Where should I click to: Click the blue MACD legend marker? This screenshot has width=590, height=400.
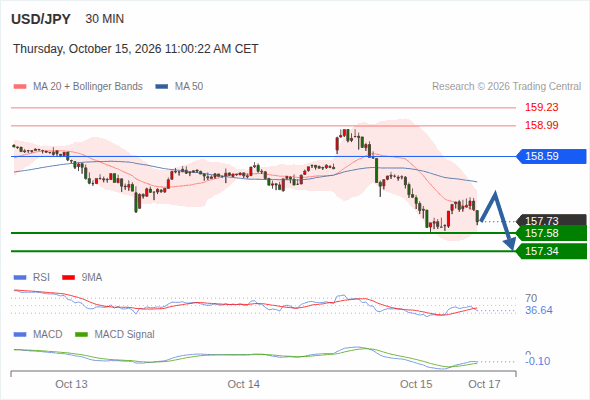tap(20, 335)
